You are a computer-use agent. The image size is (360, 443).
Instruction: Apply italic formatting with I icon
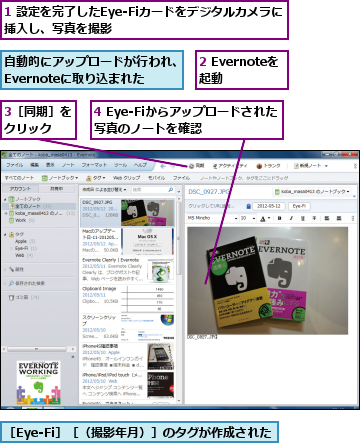pos(291,218)
